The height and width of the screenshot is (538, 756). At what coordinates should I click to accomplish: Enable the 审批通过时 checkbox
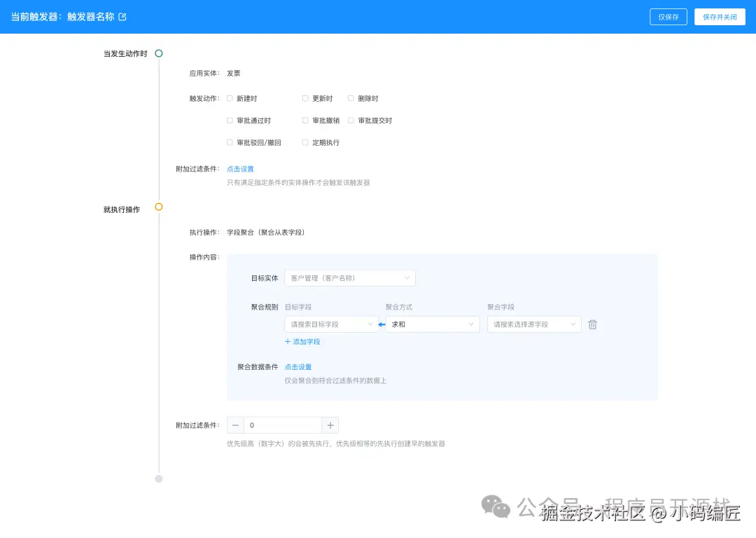click(x=230, y=120)
